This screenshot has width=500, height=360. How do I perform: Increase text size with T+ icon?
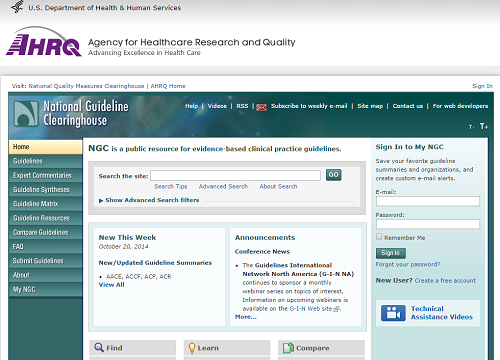[484, 126]
